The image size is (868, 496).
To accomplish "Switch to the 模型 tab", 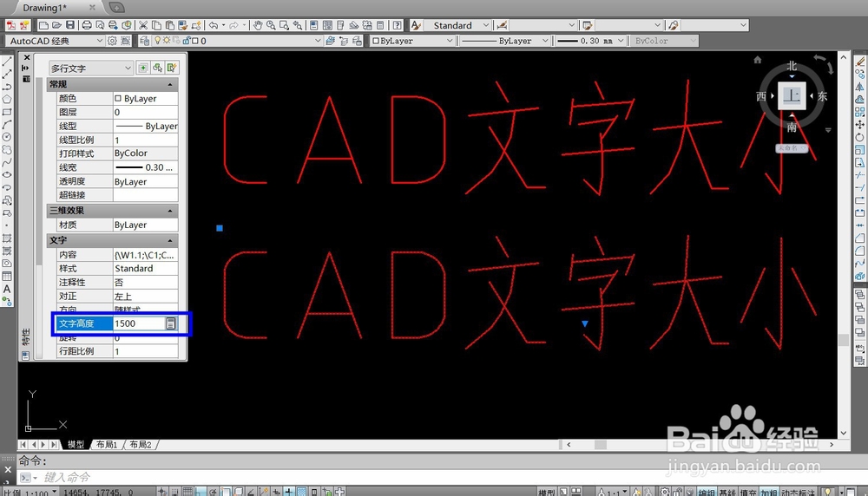I will (x=76, y=445).
